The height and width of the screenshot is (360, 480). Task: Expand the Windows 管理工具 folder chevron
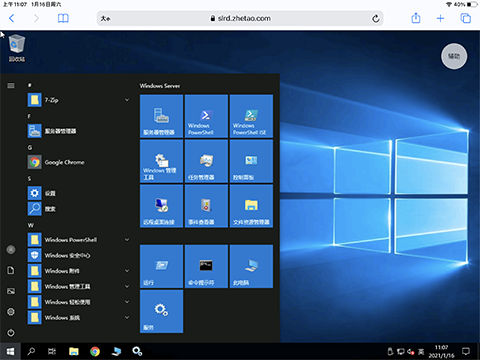tap(127, 286)
